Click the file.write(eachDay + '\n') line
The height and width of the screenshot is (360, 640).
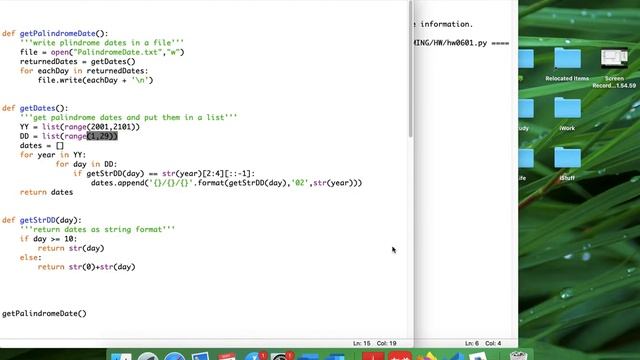tap(96, 80)
